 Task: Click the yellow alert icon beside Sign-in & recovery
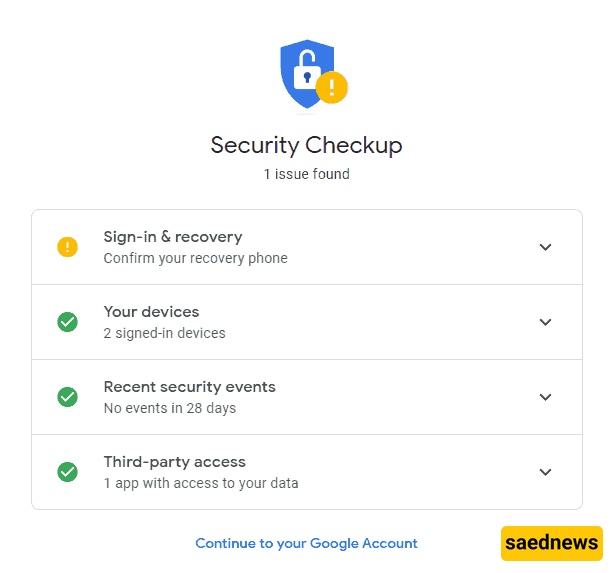point(67,247)
